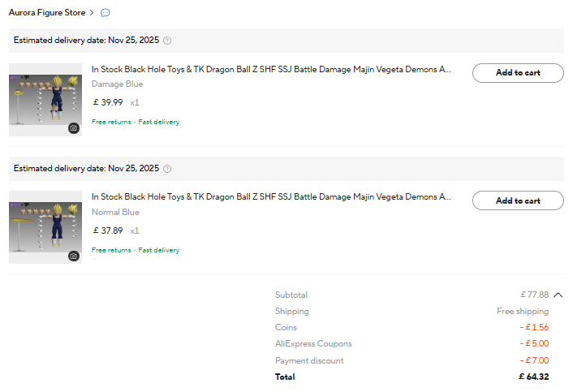Click the Subtotal amount £77.88
This screenshot has width=573, height=392.
[535, 295]
